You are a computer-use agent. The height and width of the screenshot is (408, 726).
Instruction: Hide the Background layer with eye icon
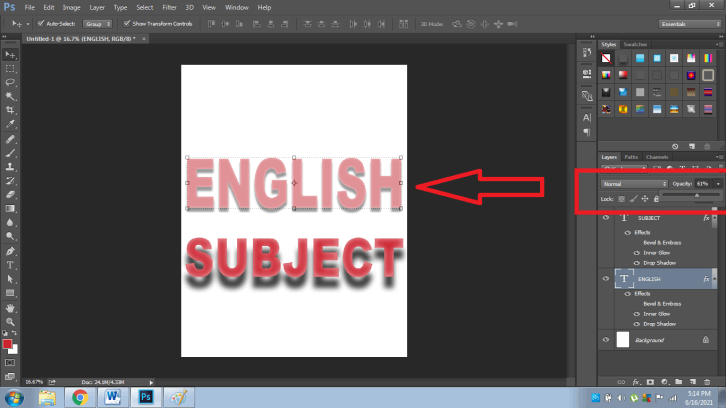[606, 341]
